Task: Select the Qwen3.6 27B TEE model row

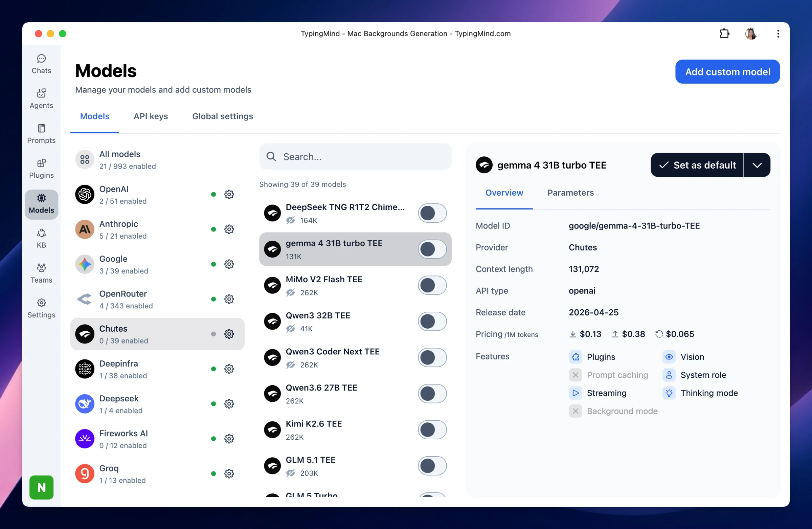Action: coord(355,394)
